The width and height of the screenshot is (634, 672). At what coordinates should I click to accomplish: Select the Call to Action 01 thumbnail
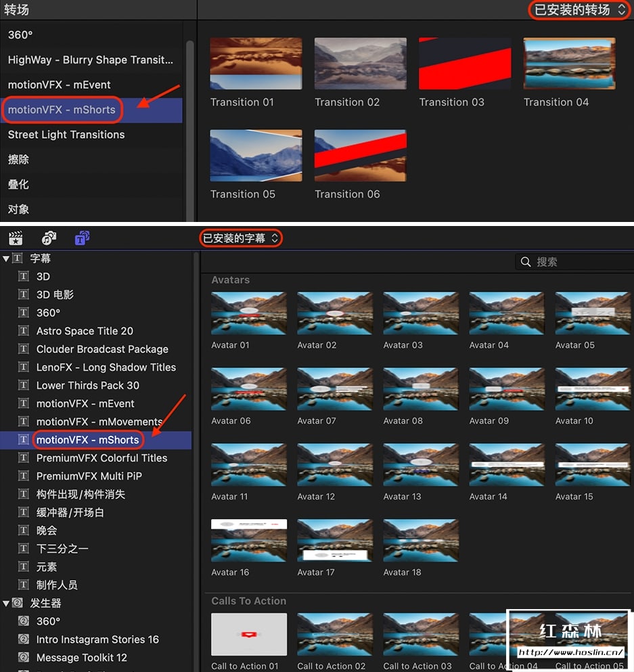[249, 634]
